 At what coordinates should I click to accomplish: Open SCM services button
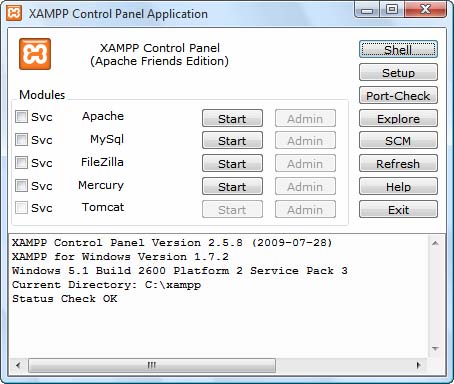coord(398,140)
